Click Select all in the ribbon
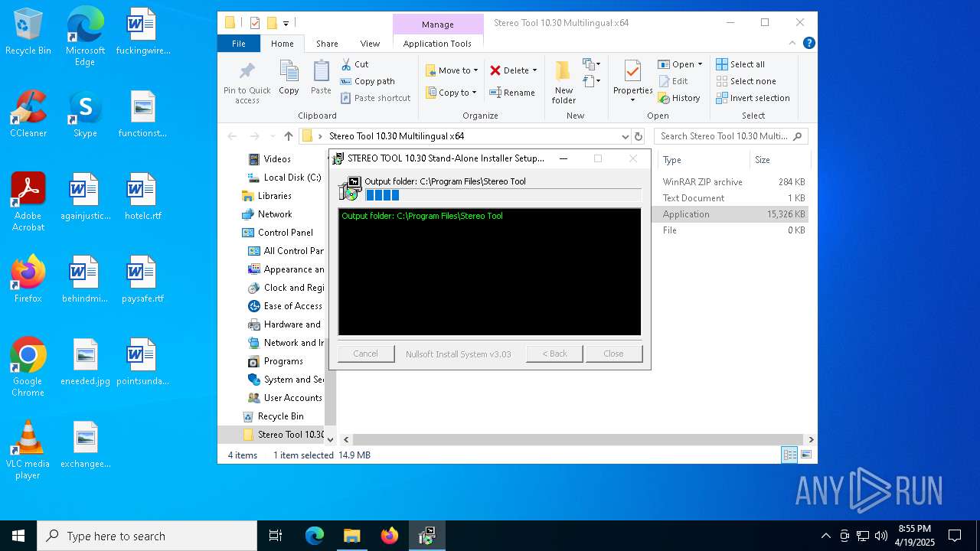The height and width of the screenshot is (551, 980). pyautogui.click(x=740, y=64)
